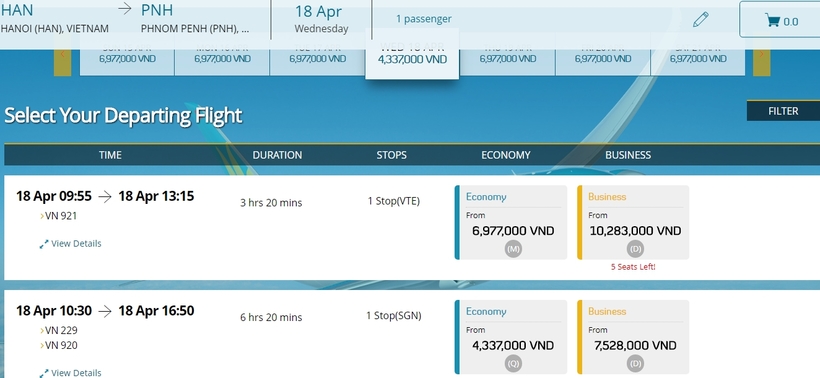Click the (D) badge under 10,283,000 VND
This screenshot has height=378, width=820.
pos(635,249)
